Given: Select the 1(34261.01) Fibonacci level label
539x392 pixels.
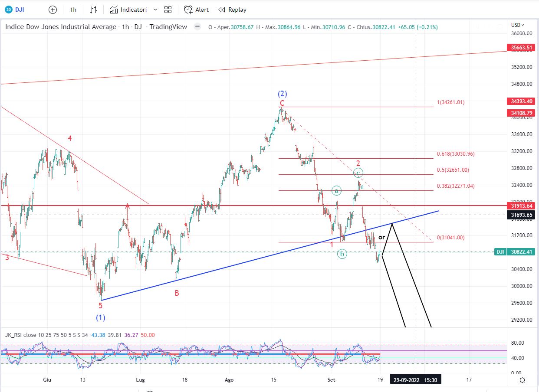Looking at the screenshot, I should (x=451, y=103).
